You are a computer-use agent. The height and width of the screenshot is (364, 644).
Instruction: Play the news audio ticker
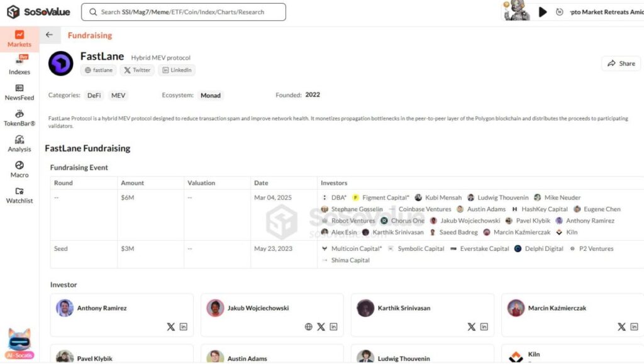[x=543, y=12]
